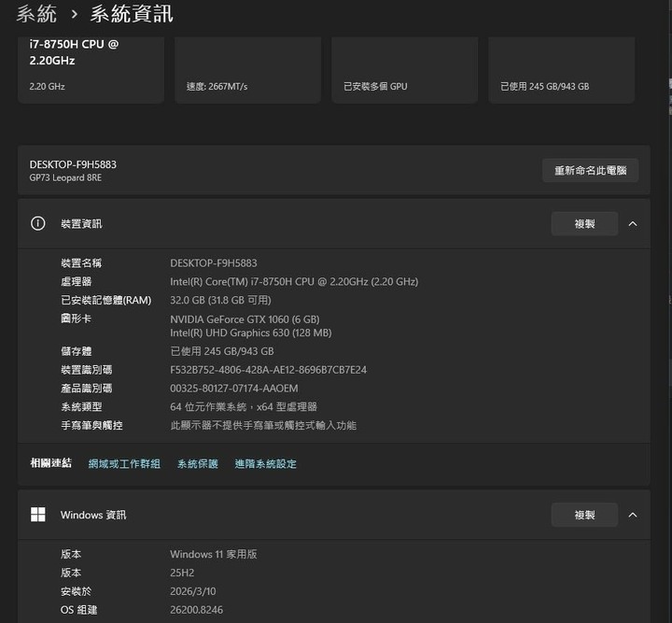Click the 產品識別碼 label
This screenshot has width=672, height=623.
pyautogui.click(x=86, y=389)
